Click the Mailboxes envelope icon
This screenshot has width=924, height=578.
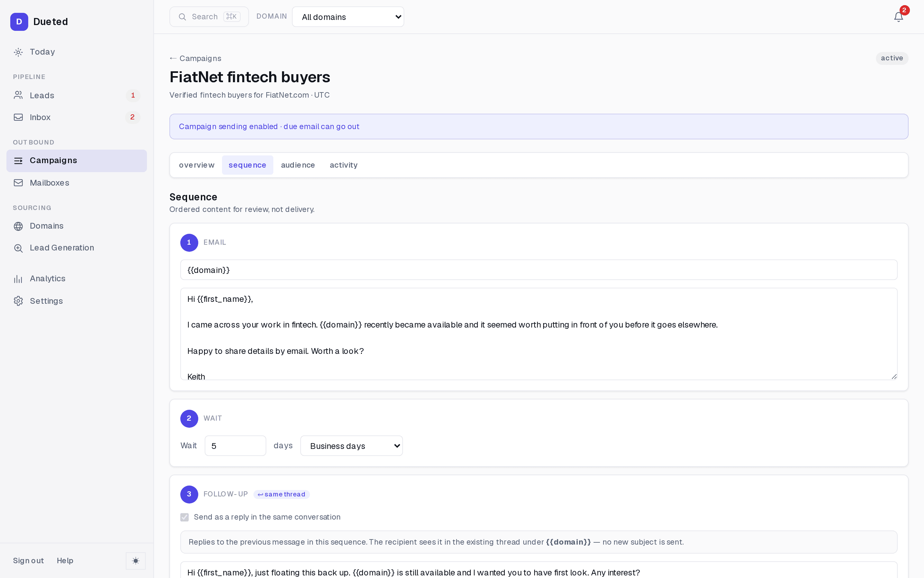[18, 183]
